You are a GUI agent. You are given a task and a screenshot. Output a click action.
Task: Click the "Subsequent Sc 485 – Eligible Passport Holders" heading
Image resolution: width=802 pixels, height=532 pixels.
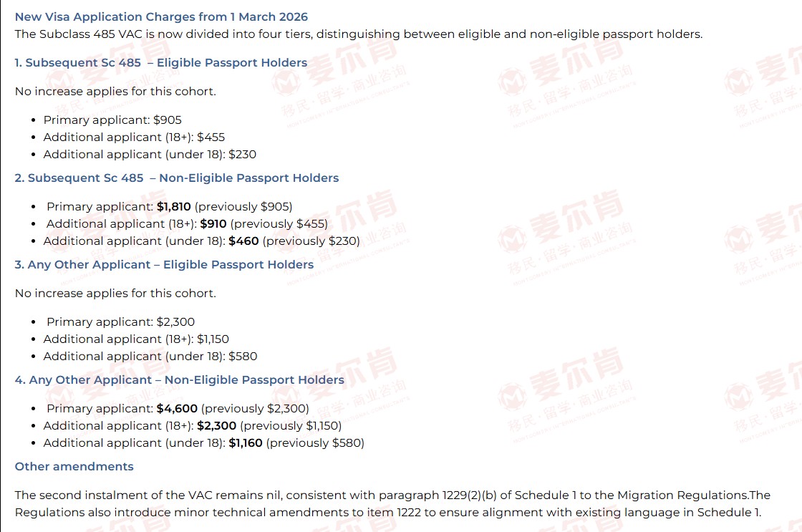tap(161, 62)
